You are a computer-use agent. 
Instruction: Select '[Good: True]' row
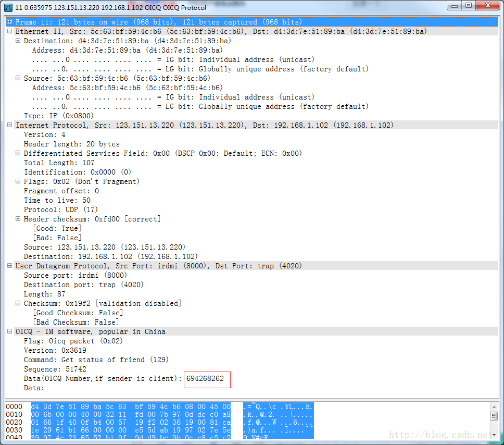coord(57,228)
